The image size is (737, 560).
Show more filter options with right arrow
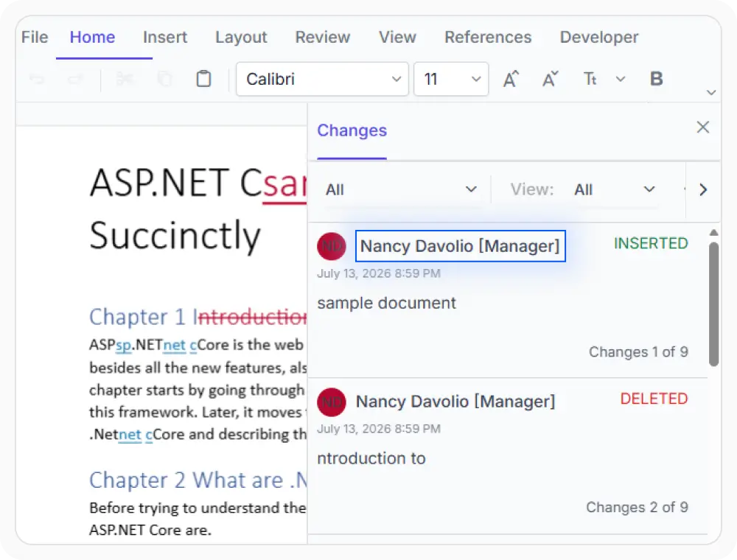click(702, 189)
